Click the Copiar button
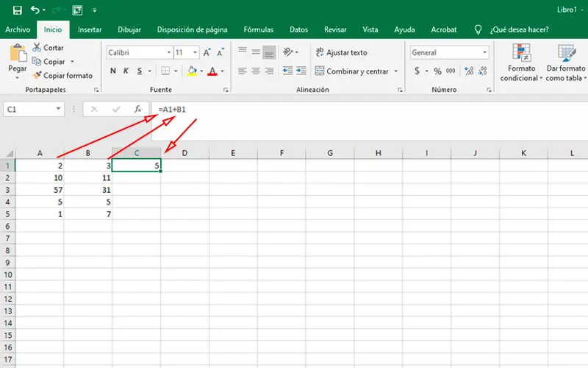The width and height of the screenshot is (588, 368). point(49,62)
